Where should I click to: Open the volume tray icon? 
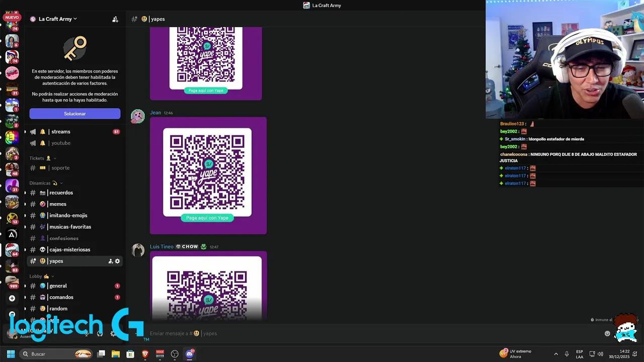(600, 354)
